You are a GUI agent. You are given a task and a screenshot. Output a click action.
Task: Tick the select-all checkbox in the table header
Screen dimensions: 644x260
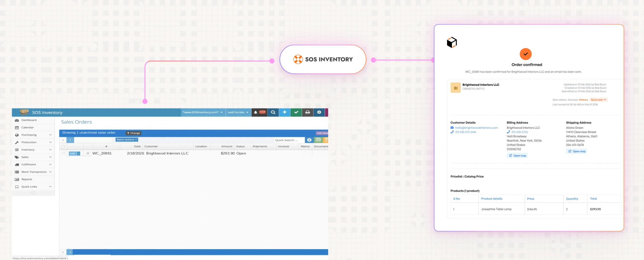point(63,146)
